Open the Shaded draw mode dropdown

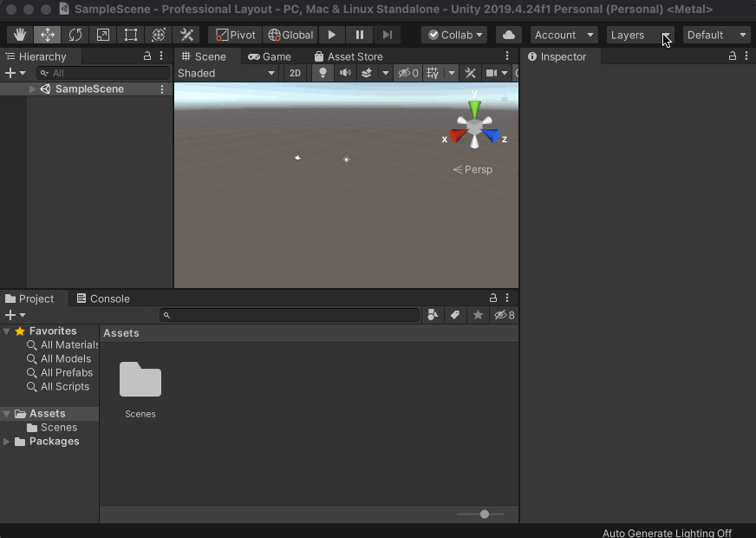(226, 73)
